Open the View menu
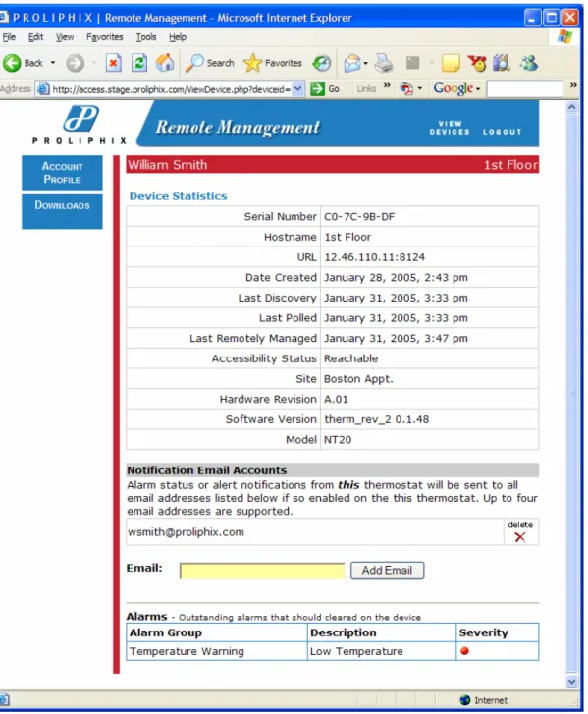588x714 pixels. tap(65, 37)
